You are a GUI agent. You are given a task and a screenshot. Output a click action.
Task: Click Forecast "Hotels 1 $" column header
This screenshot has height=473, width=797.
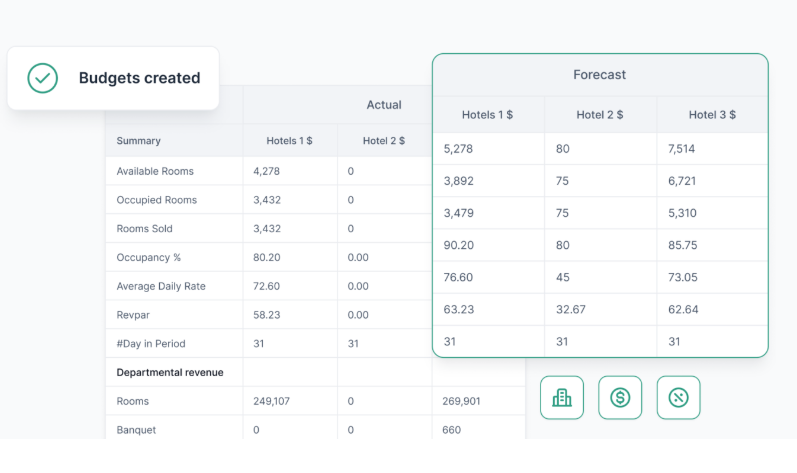487,115
